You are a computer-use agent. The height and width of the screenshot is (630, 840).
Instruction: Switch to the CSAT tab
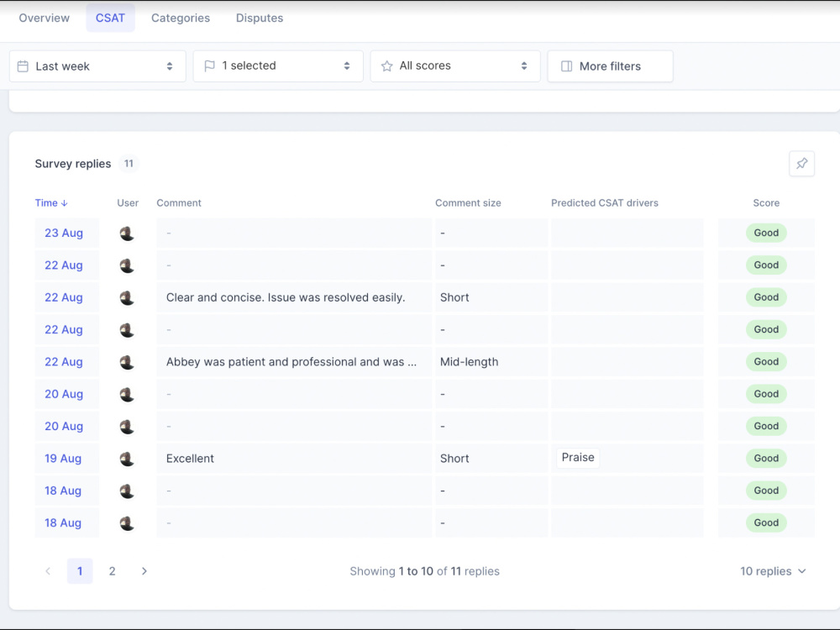coord(110,18)
